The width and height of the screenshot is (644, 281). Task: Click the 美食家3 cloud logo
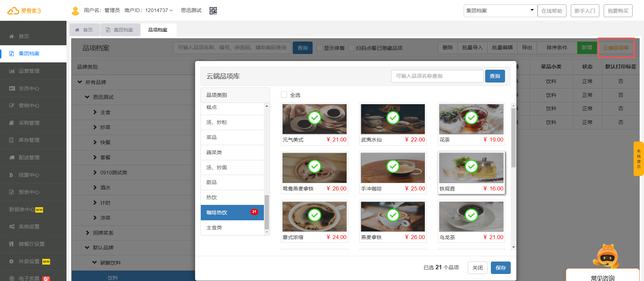[24, 11]
